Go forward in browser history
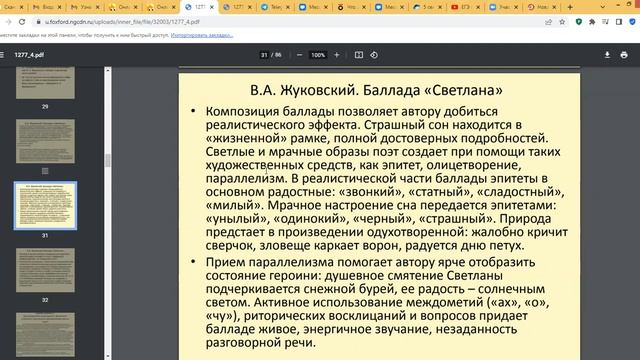Image resolution: width=640 pixels, height=360 pixels. (8, 22)
